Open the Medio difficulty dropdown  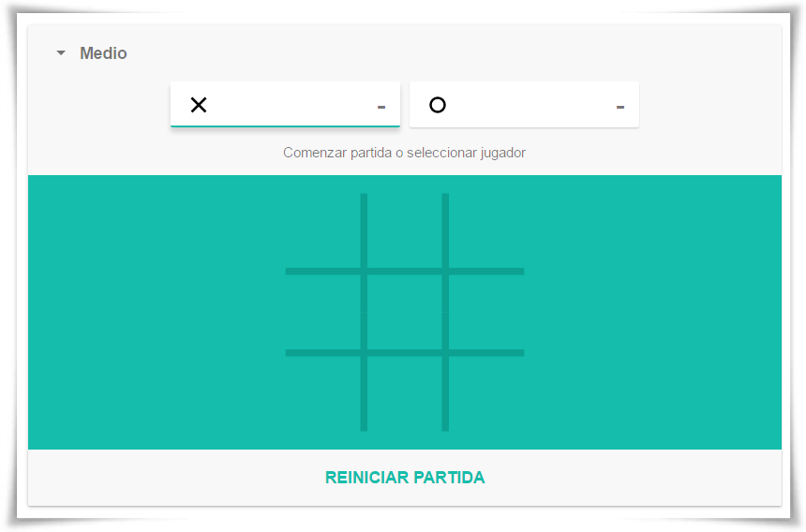[92, 52]
